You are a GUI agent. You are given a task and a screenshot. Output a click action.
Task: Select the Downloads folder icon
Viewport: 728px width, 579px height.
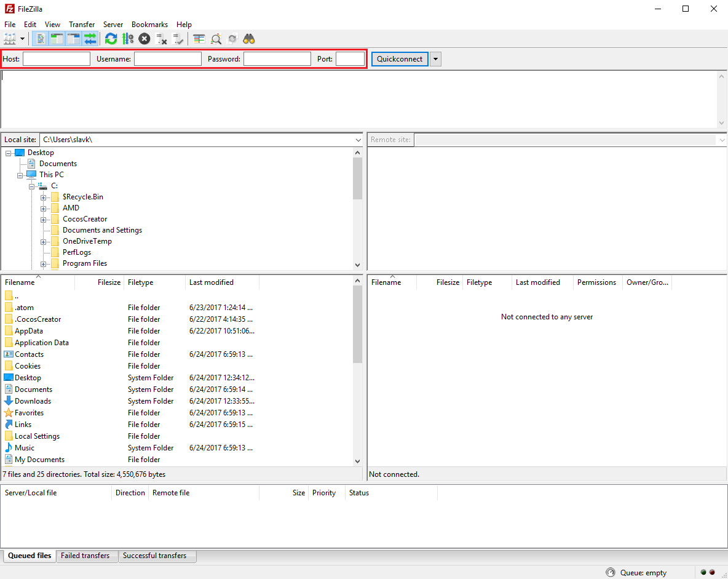pos(9,401)
